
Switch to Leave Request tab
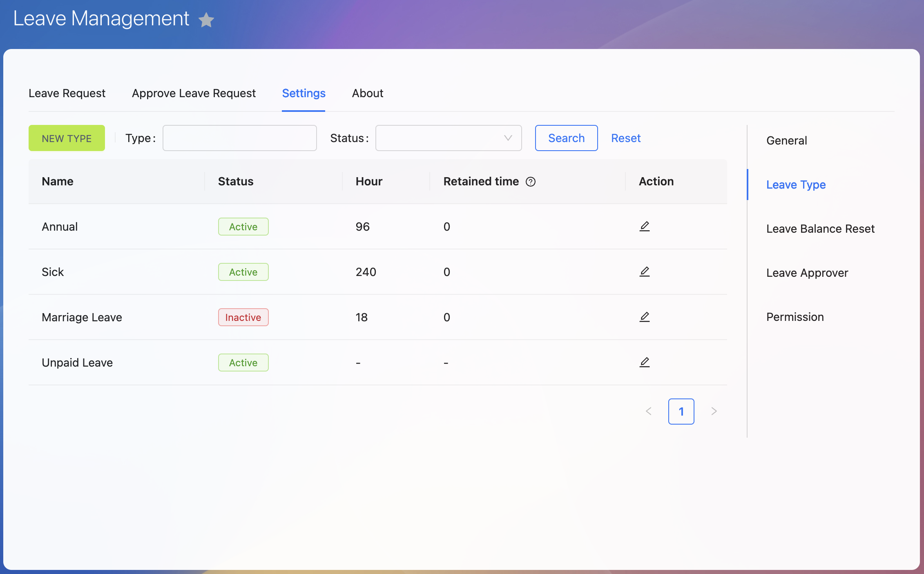click(67, 93)
